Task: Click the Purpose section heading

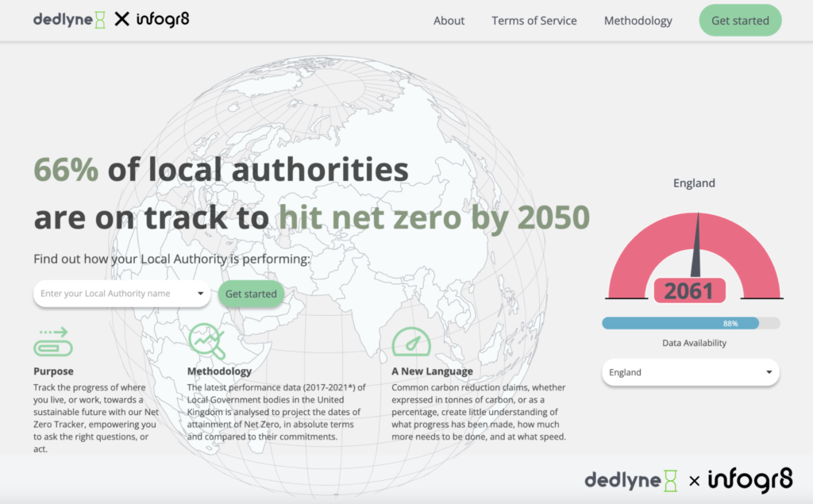Action: coord(53,371)
